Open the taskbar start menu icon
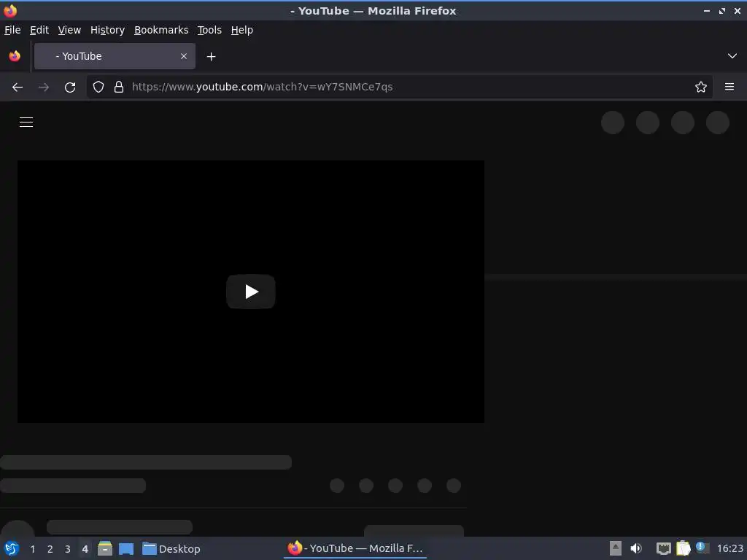 coord(12,548)
